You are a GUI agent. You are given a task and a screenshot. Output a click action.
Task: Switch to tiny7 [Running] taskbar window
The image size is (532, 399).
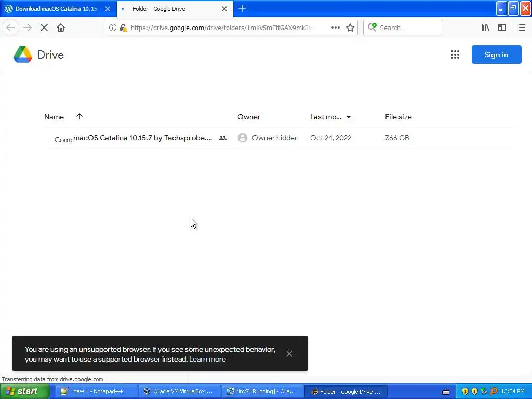pos(262,392)
